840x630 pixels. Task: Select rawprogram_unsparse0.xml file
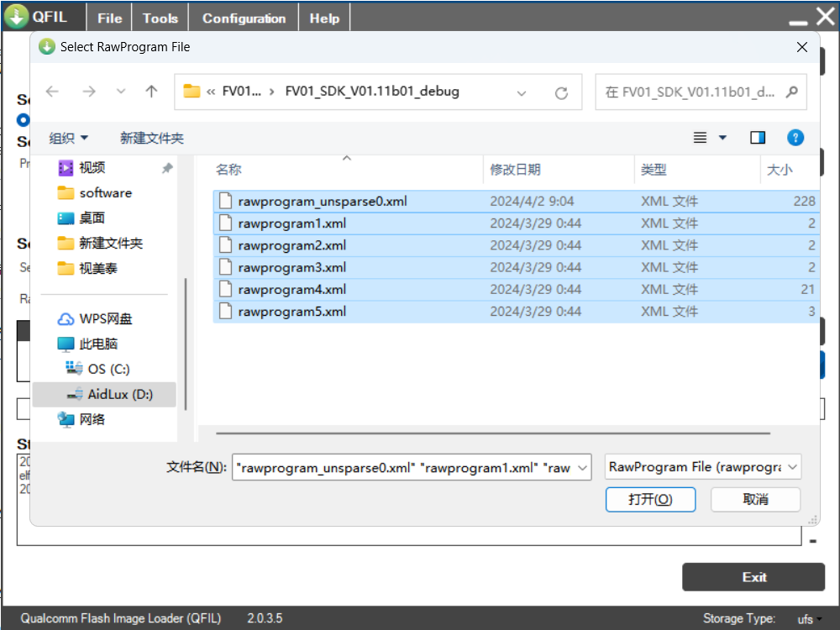coord(516,202)
